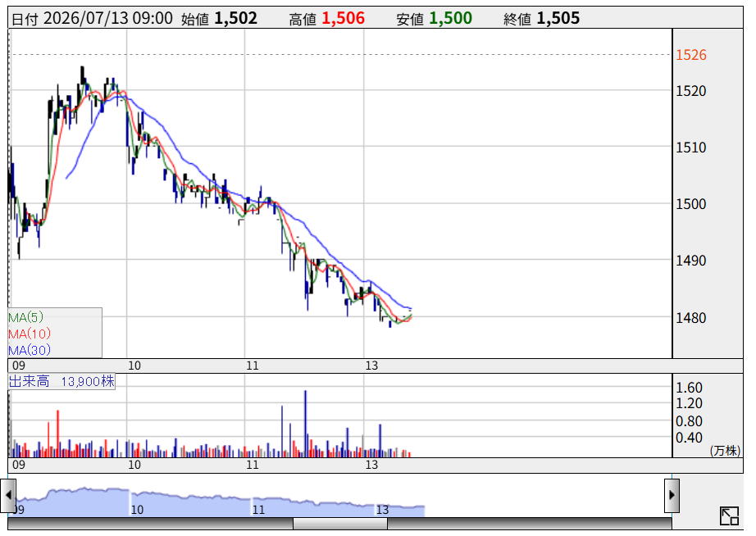Click the 1526 dashed price level label
The width and height of the screenshot is (756, 536).
[x=691, y=55]
